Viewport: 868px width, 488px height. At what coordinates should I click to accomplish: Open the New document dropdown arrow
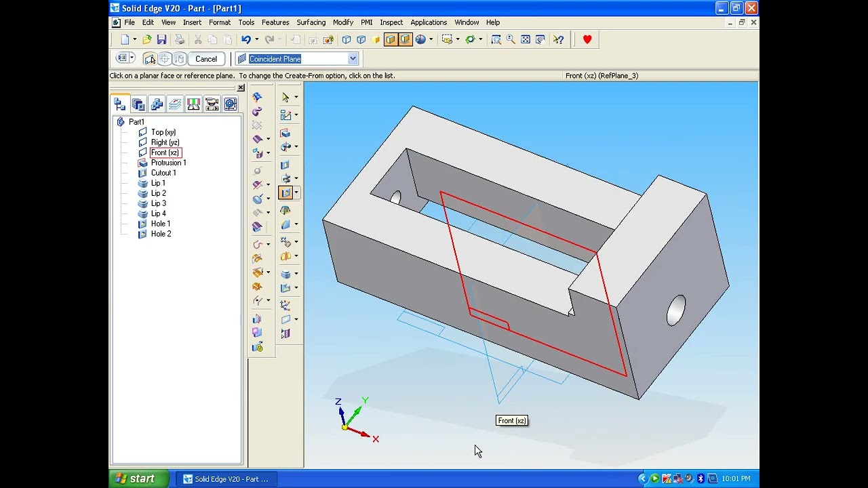click(134, 39)
